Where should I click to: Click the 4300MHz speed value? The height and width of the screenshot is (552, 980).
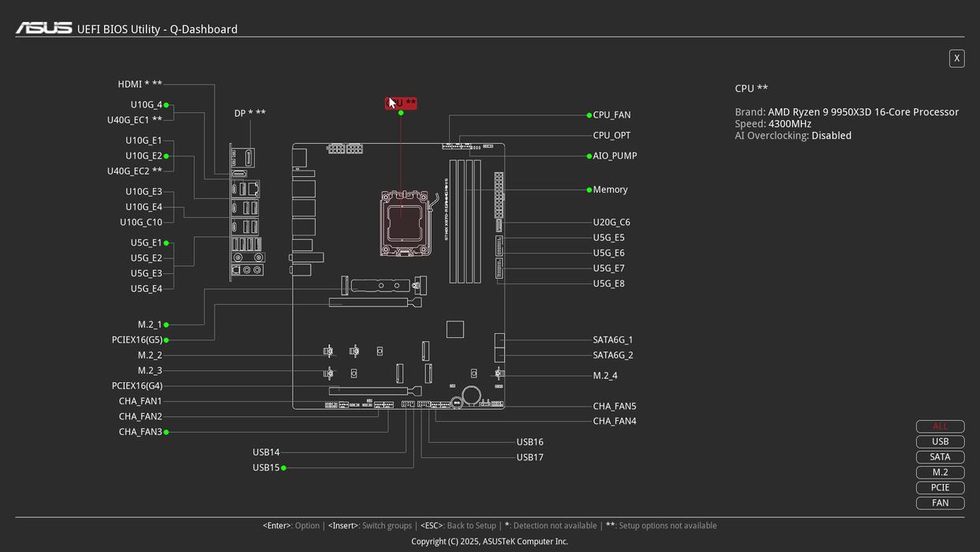[x=789, y=124]
